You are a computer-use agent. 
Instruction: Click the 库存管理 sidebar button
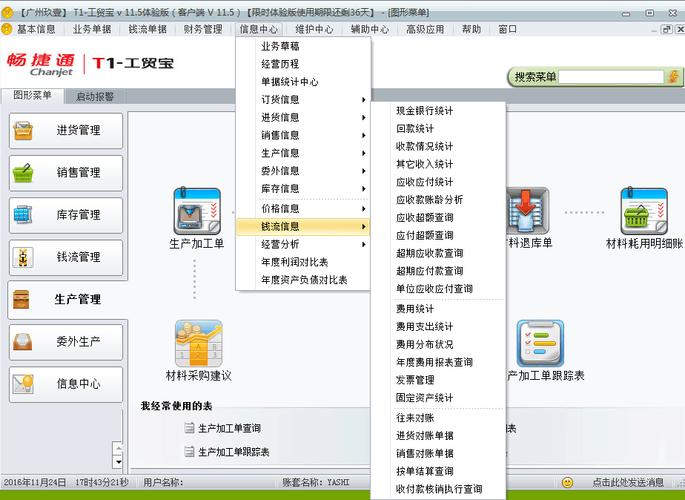click(66, 215)
